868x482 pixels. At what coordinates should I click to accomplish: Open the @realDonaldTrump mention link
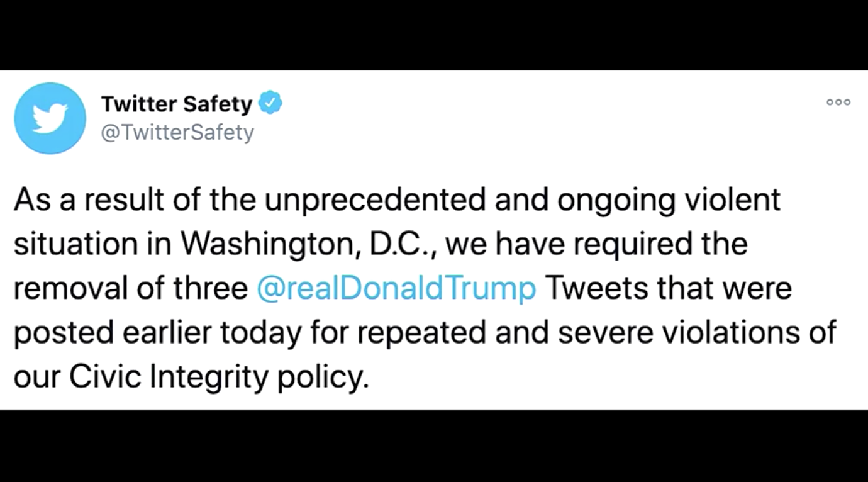[396, 288]
